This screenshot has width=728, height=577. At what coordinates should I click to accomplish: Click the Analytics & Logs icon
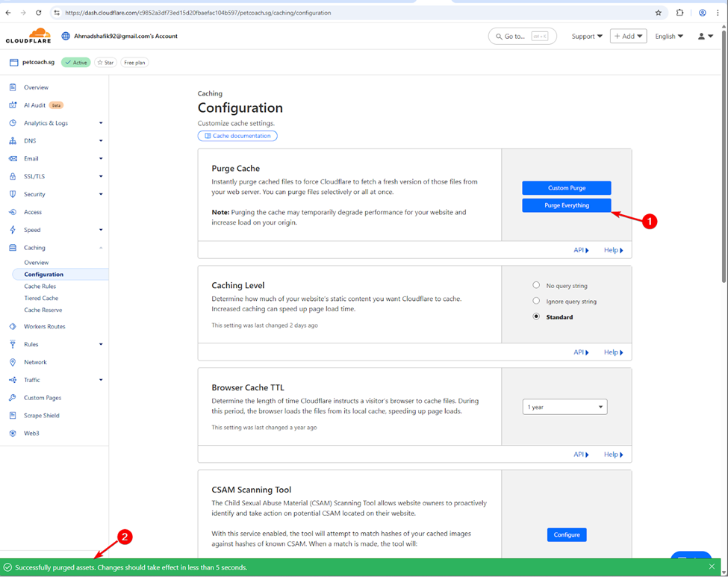pyautogui.click(x=13, y=123)
